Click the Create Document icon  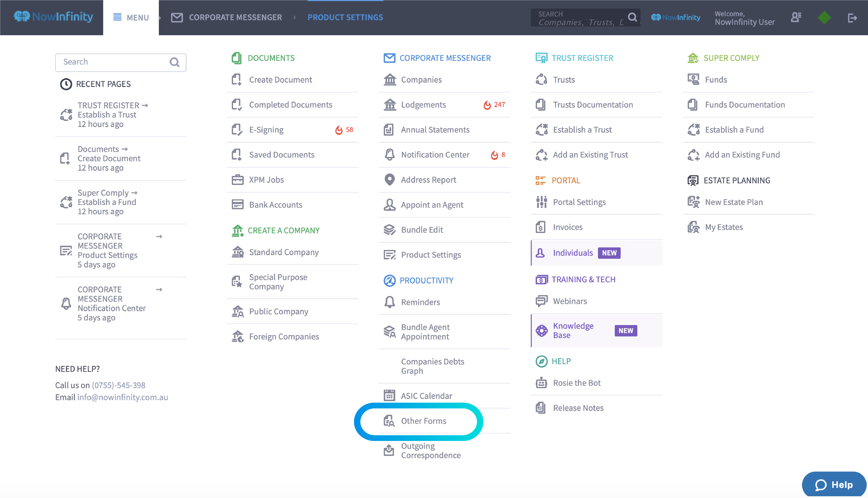pyautogui.click(x=237, y=79)
